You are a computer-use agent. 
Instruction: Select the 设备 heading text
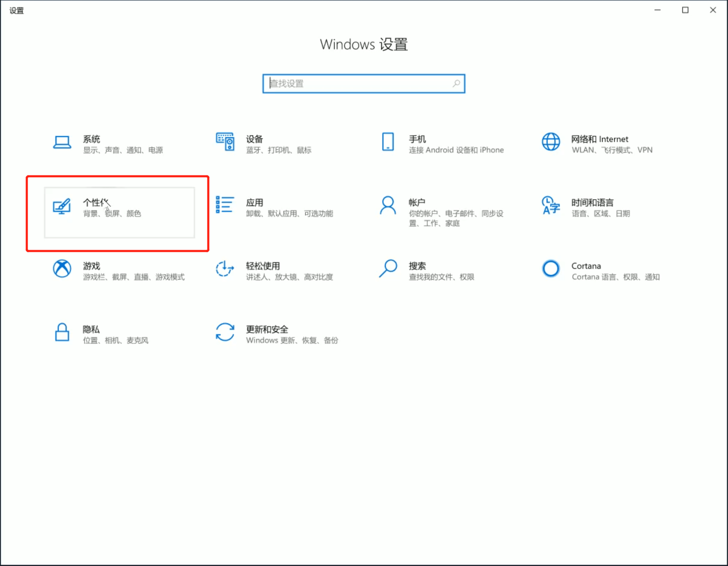tap(254, 139)
